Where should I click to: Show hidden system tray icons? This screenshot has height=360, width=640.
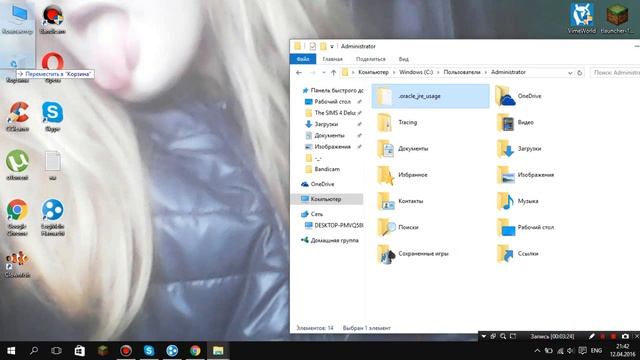pos(537,351)
